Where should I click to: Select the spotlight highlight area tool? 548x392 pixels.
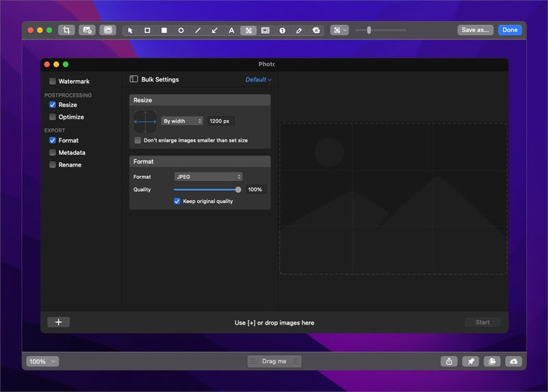tap(265, 30)
